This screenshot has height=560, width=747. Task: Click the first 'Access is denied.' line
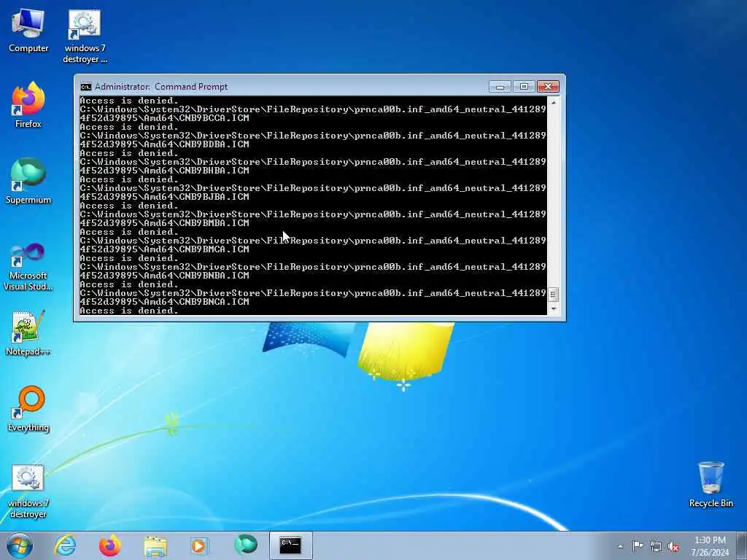(x=128, y=101)
